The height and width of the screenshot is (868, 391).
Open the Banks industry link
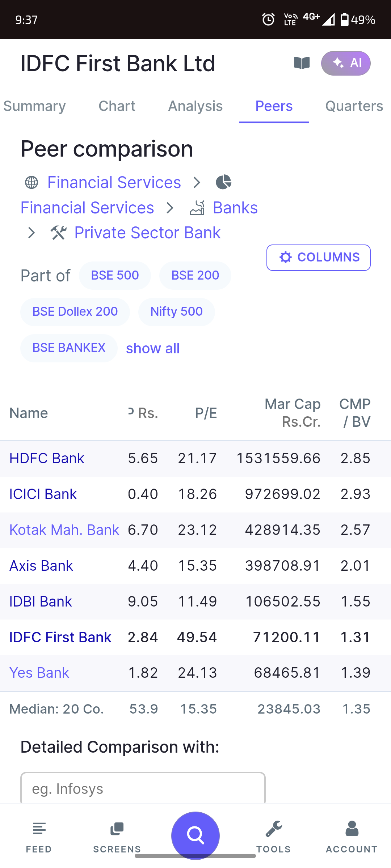click(x=235, y=208)
